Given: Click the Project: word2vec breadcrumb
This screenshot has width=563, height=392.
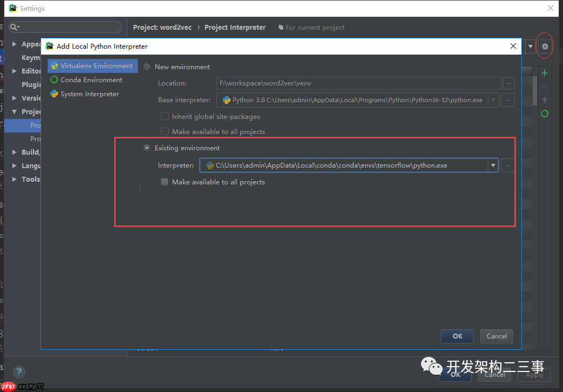Looking at the screenshot, I should (x=162, y=27).
